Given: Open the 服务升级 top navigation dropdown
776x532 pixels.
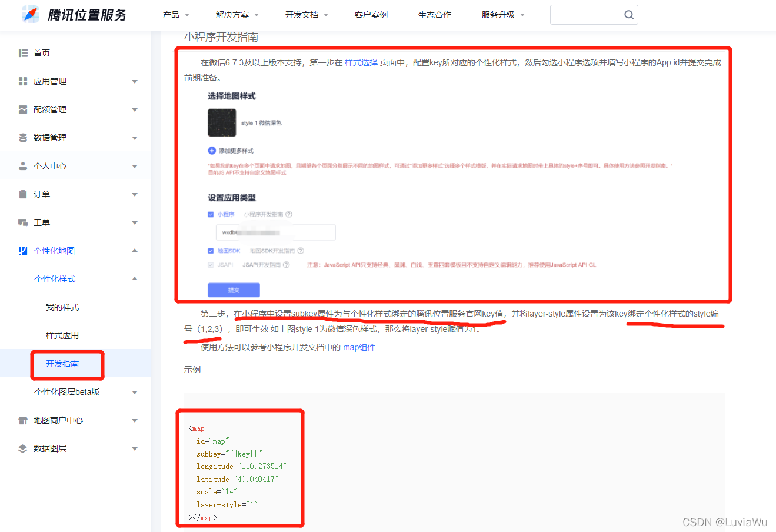Looking at the screenshot, I should click(x=503, y=15).
